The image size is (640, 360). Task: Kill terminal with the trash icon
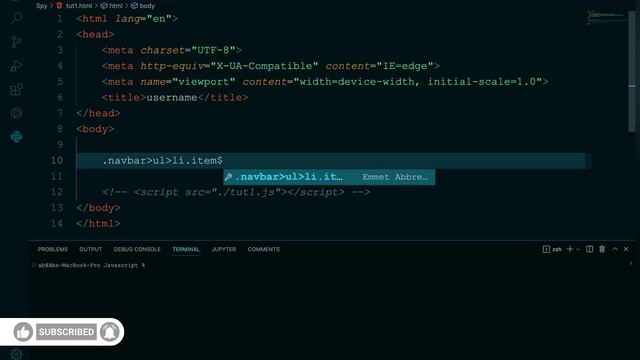click(602, 249)
